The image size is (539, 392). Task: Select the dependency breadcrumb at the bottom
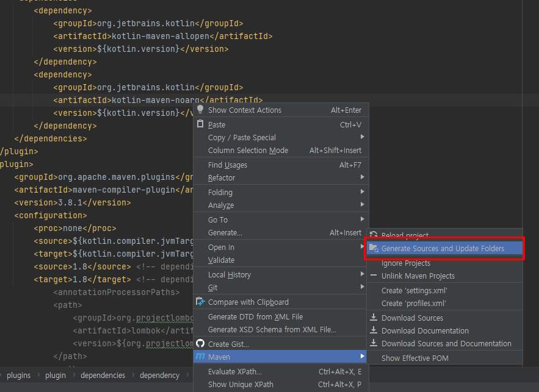[x=159, y=375]
